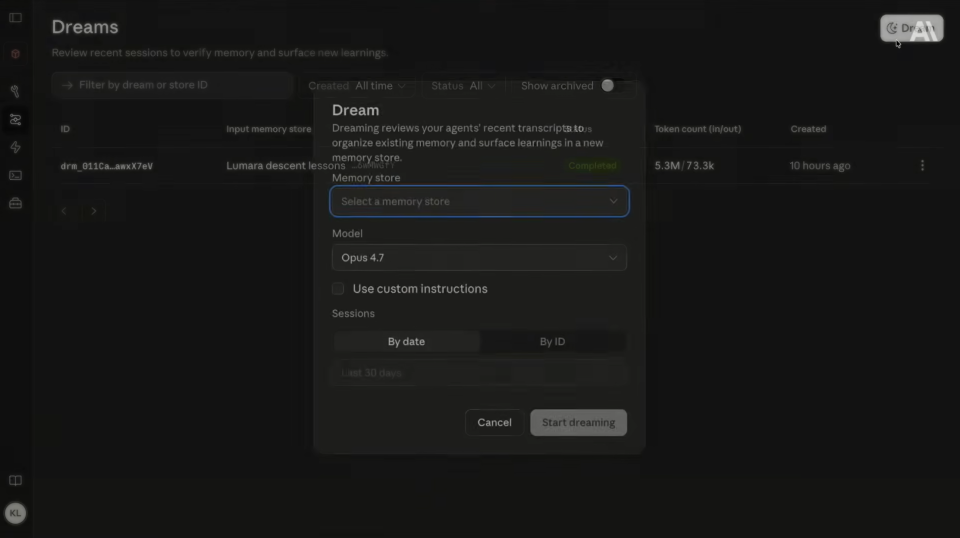960x538 pixels.
Task: Click the Created column header
Action: [808, 129]
